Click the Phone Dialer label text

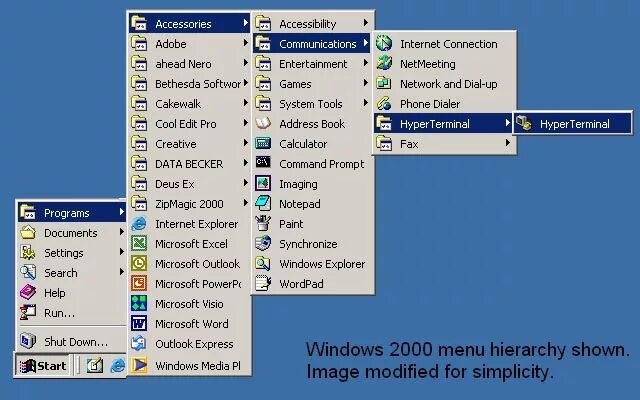tap(430, 104)
